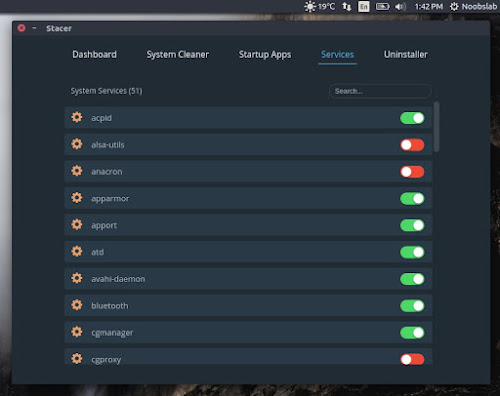Turn off the avahi-daemon service switch
The width and height of the screenshot is (500, 396).
[x=412, y=279]
